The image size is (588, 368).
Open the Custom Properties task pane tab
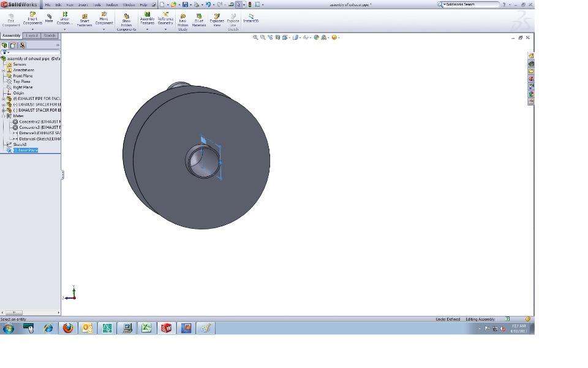coord(531,102)
